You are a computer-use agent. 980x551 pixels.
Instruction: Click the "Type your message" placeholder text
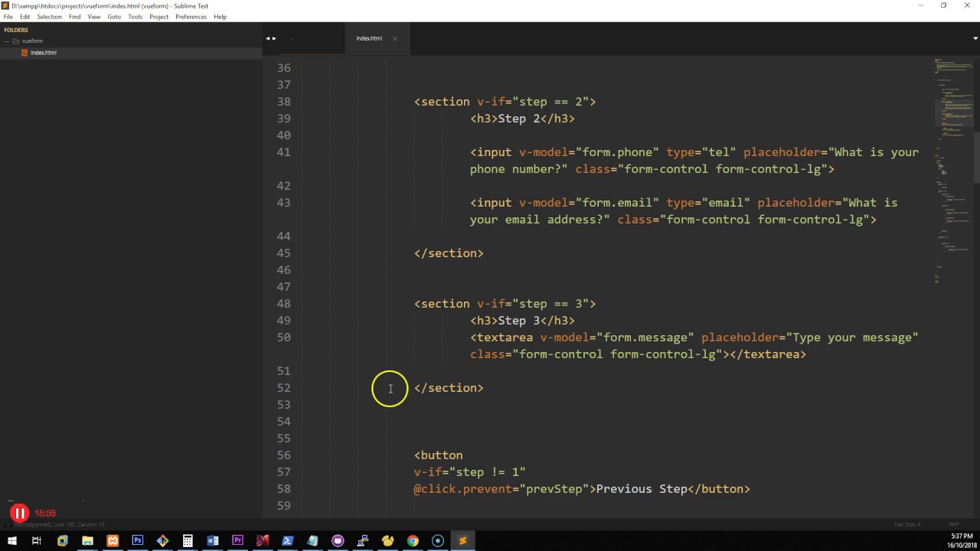click(851, 337)
